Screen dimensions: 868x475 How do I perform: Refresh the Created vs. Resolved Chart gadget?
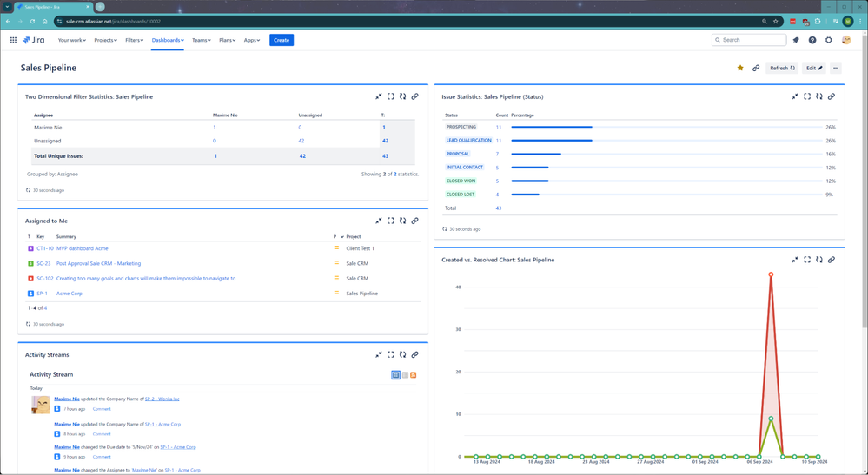(x=818, y=260)
